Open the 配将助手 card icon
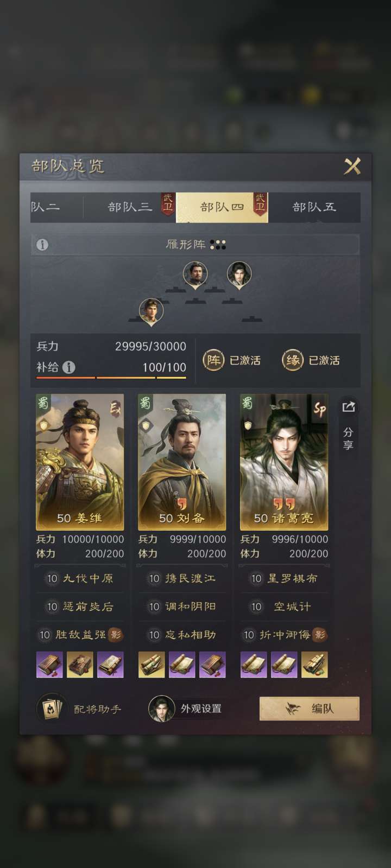391x868 pixels. point(52,709)
